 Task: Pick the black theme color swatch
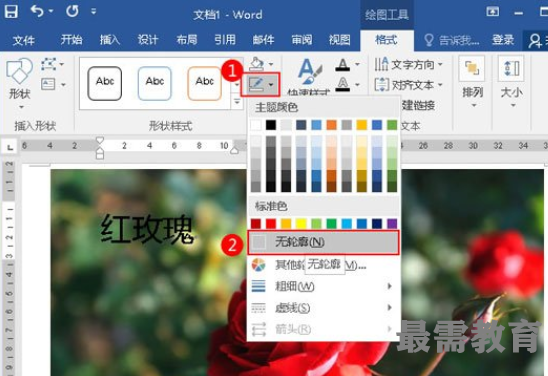pyautogui.click(x=271, y=125)
